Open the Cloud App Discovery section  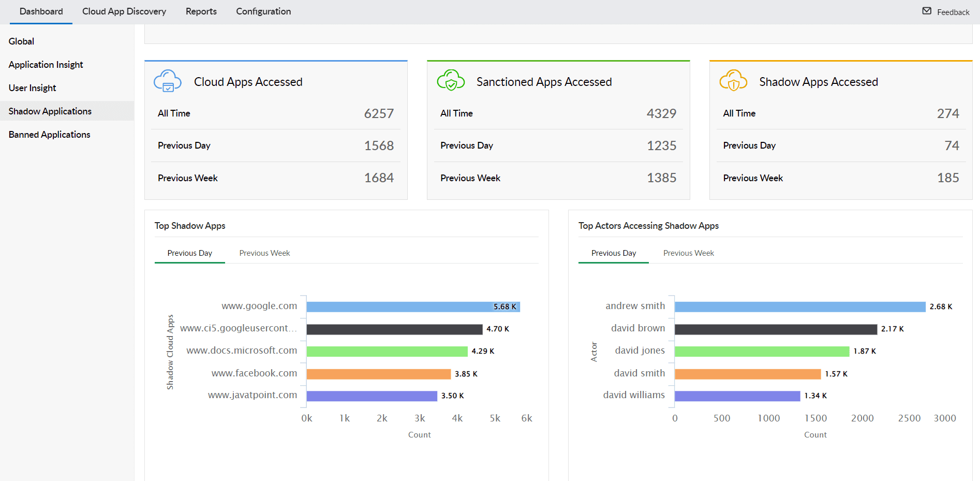click(x=124, y=11)
